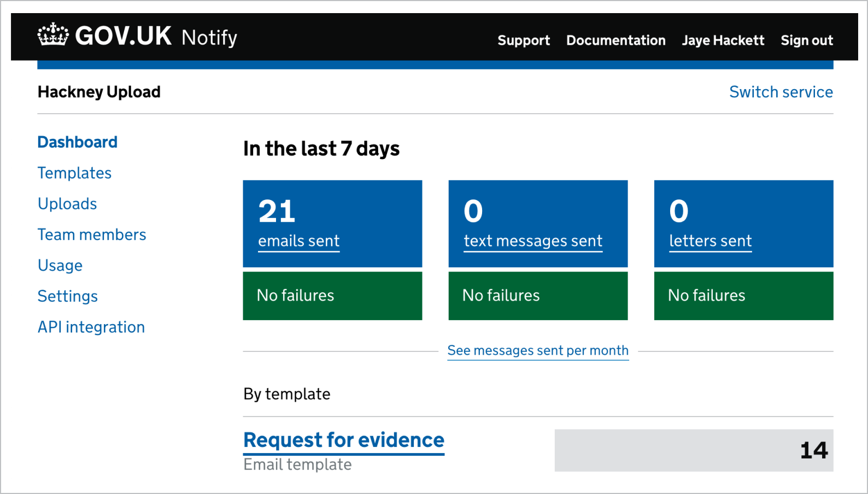Click No failures under letters sent
The height and width of the screenshot is (494, 868).
pos(743,296)
